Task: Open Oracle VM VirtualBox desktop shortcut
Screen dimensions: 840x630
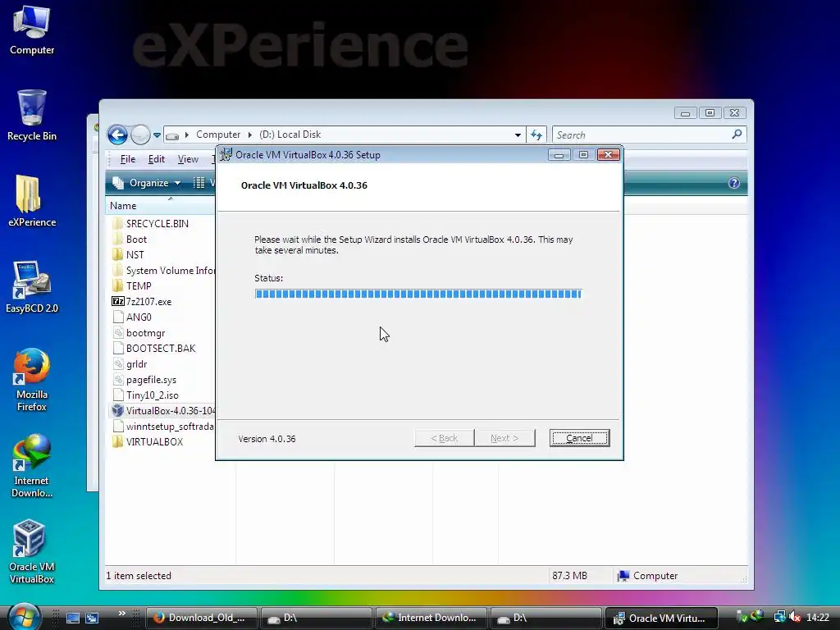Action: tap(32, 552)
